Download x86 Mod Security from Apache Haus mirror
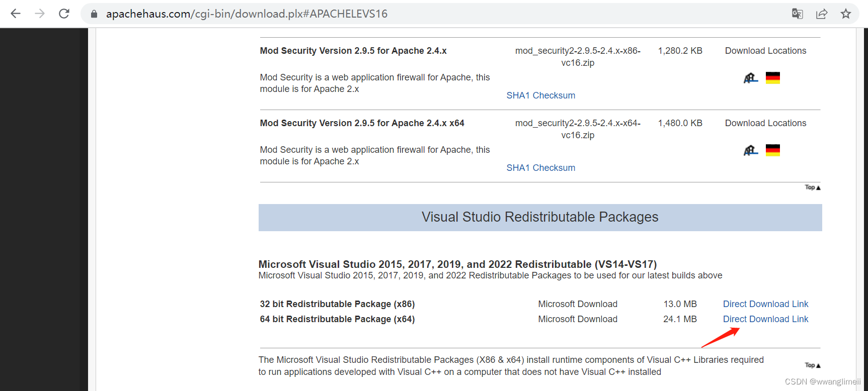This screenshot has height=391, width=868. click(751, 78)
